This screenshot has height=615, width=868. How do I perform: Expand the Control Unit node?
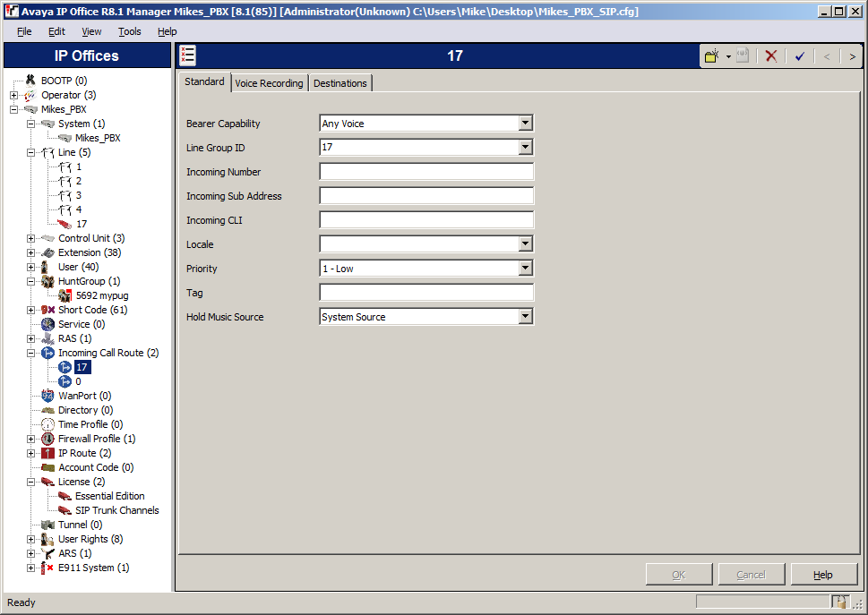point(31,238)
